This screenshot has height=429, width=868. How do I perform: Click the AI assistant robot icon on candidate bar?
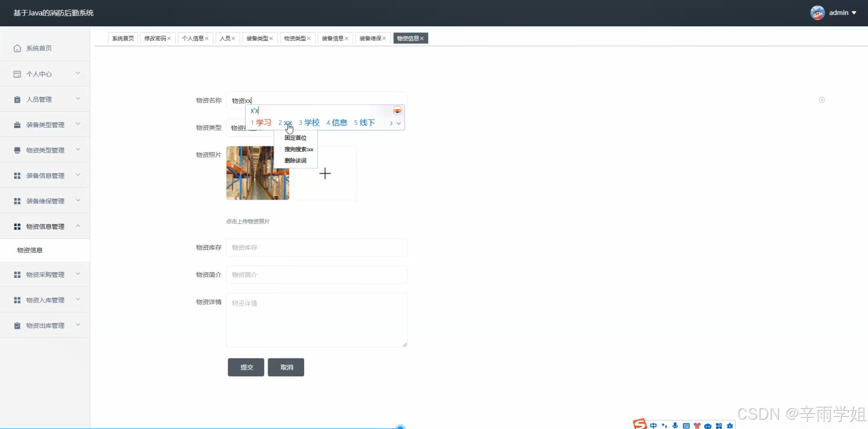click(x=398, y=111)
